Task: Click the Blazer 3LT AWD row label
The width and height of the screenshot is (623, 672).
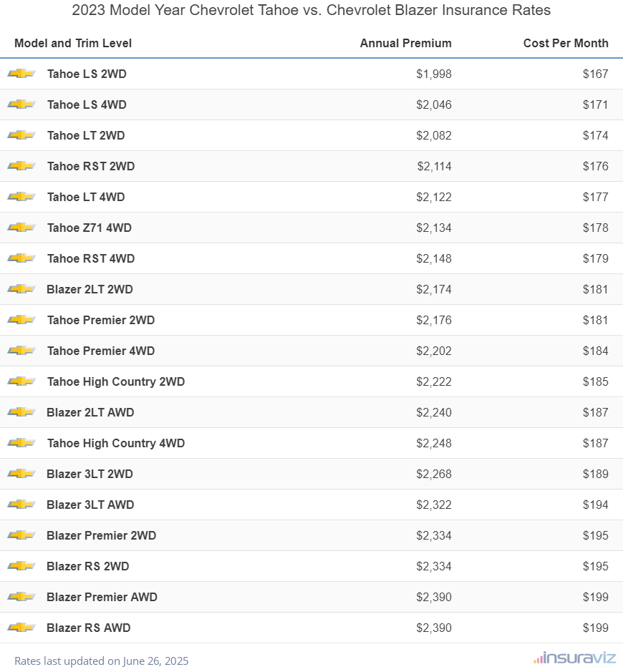Action: (90, 505)
